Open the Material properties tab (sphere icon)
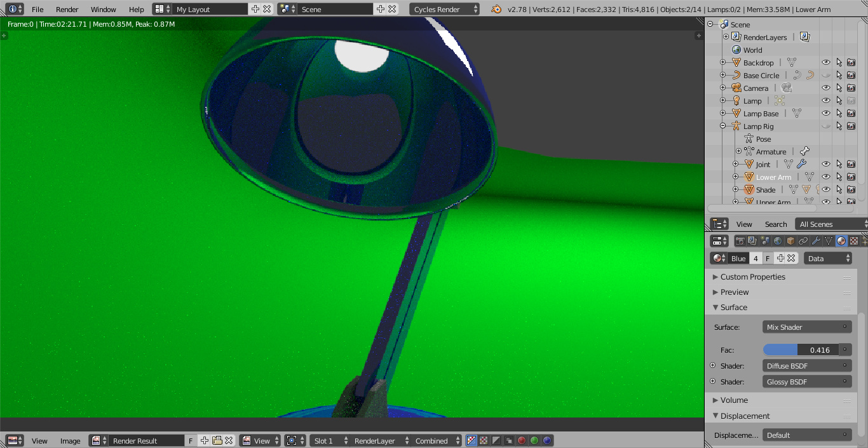 pos(841,241)
